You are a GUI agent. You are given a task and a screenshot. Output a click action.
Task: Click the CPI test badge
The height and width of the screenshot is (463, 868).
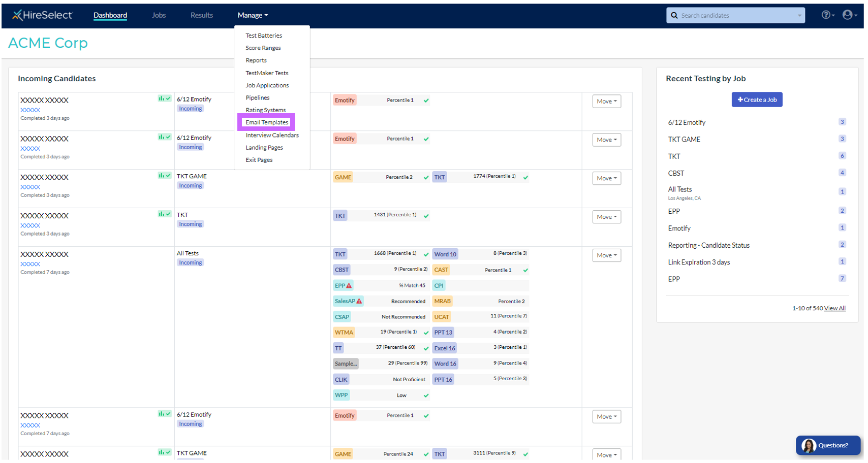(439, 285)
